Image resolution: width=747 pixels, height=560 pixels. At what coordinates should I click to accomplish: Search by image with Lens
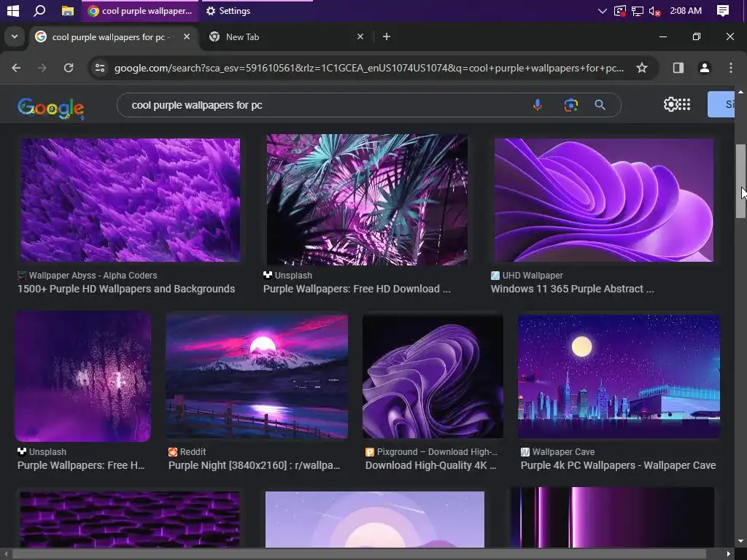[570, 105]
